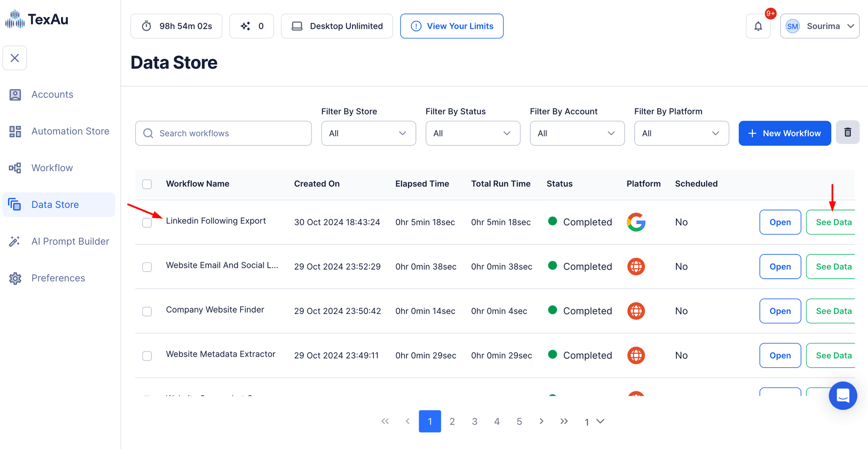Close the sidebar with X icon
Screen dimensions: 868x449
point(15,58)
